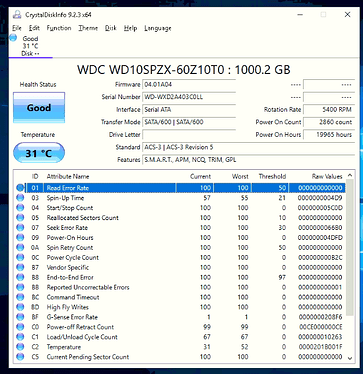Select the Reallocated Sectors Count name
Image resolution: width=363 pixels, height=374 pixels.
82,218
